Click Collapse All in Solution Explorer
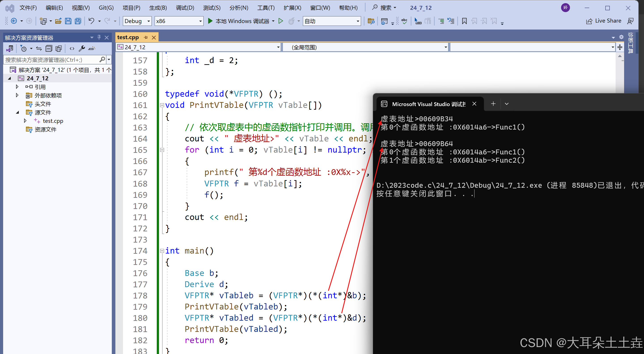 click(x=49, y=49)
